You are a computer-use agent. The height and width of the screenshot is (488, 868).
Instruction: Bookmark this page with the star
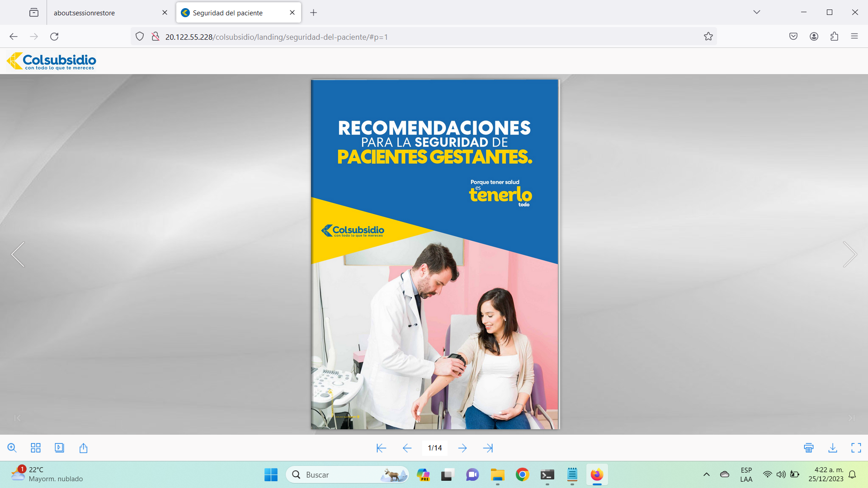tap(708, 37)
